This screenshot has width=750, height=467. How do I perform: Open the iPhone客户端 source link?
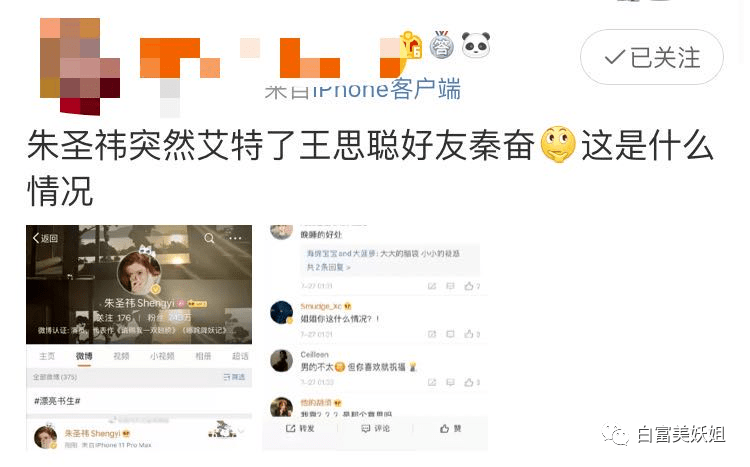(386, 89)
